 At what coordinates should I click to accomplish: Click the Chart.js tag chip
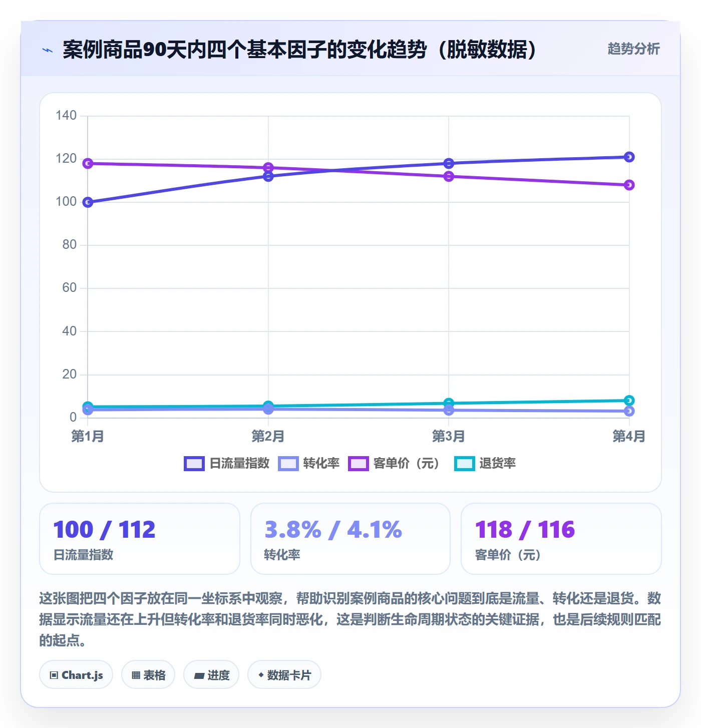click(x=76, y=675)
